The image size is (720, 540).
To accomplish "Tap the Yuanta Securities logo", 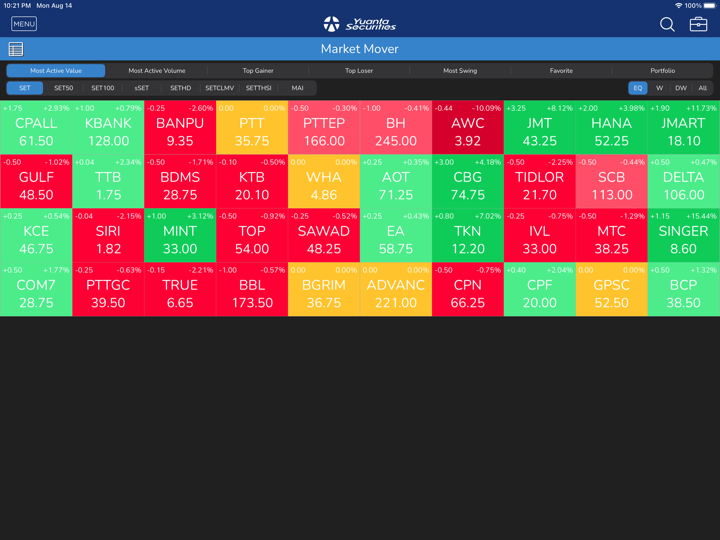I will point(360,24).
